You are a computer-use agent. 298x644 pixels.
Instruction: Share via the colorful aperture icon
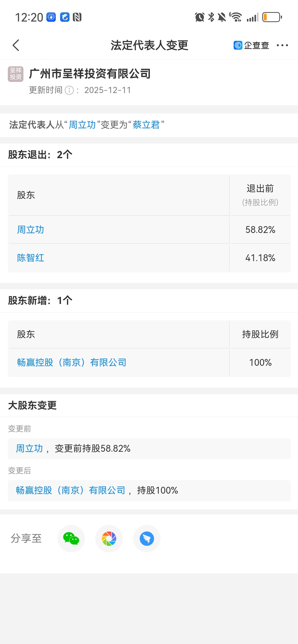[109, 538]
